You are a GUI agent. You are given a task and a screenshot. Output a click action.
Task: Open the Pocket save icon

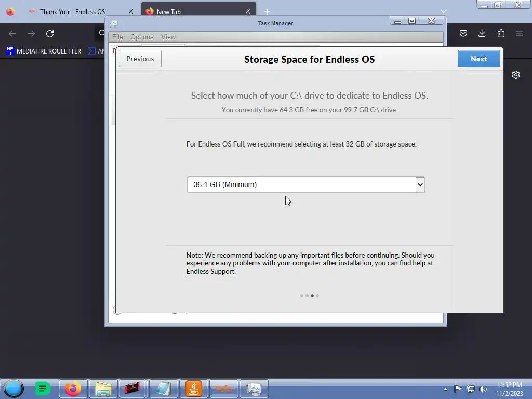click(x=463, y=33)
